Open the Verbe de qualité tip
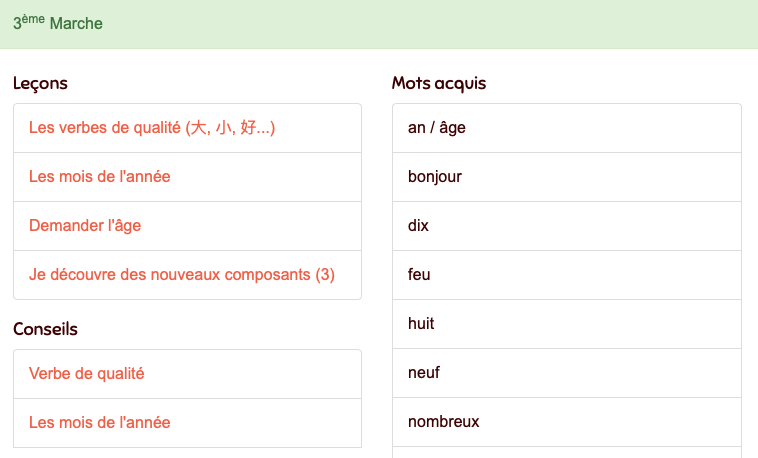This screenshot has height=458, width=758. click(87, 374)
